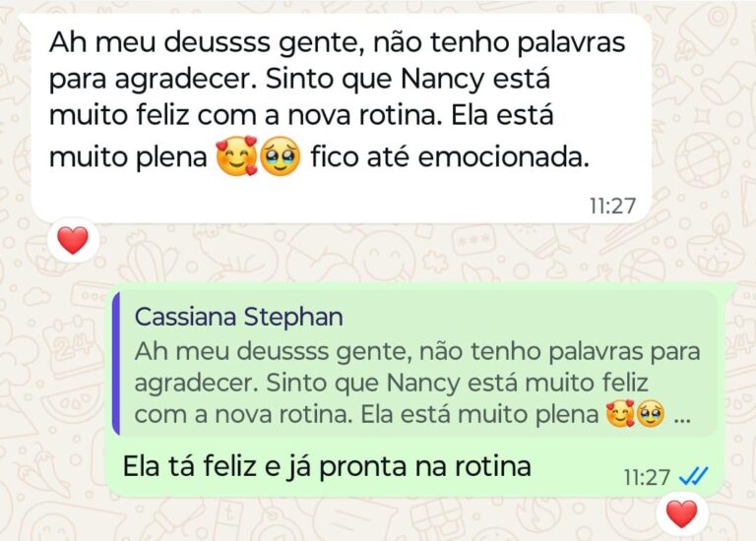Click the 11:27 timestamp on the white message
Viewport: 756px width, 541px height.
click(613, 206)
